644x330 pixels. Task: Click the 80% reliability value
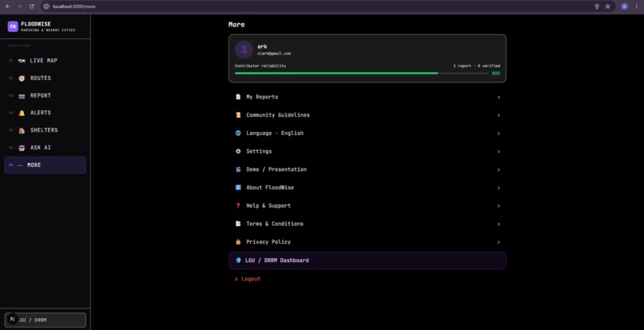(x=496, y=74)
